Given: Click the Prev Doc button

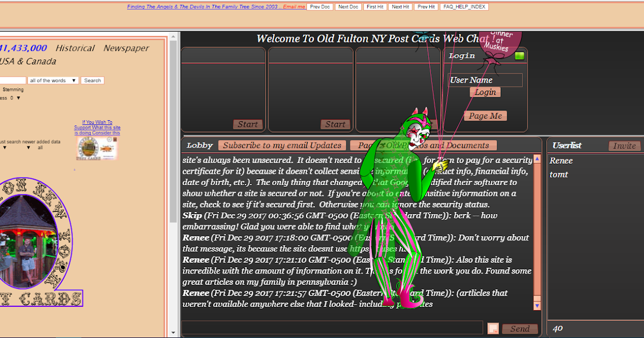Looking at the screenshot, I should pyautogui.click(x=320, y=7).
